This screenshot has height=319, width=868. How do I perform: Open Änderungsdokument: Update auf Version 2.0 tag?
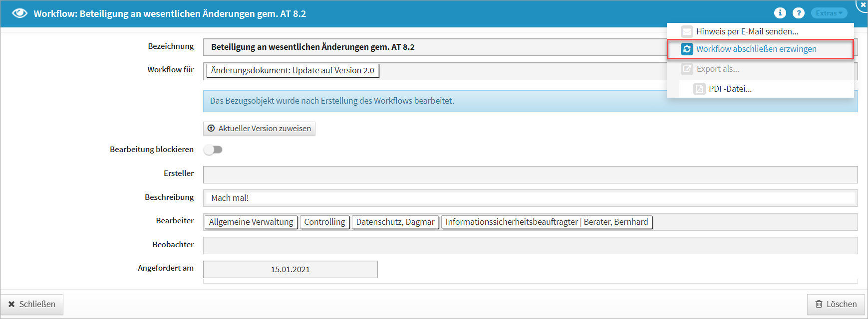tap(292, 71)
